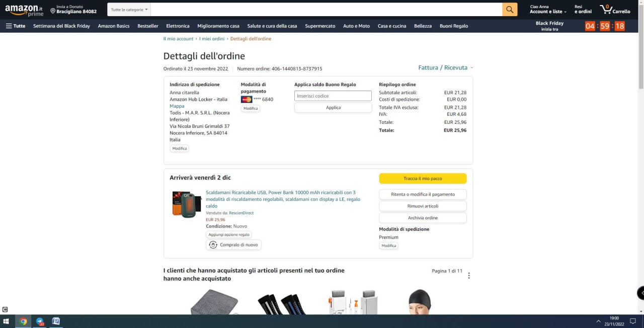Go to Amazon Basics in navigation
This screenshot has width=644, height=328.
[114, 26]
